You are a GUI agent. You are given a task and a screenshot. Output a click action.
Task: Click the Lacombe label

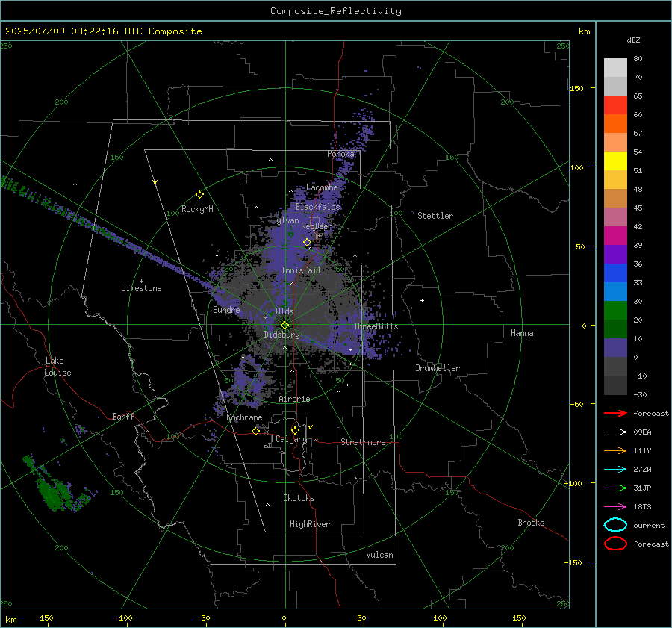click(322, 187)
